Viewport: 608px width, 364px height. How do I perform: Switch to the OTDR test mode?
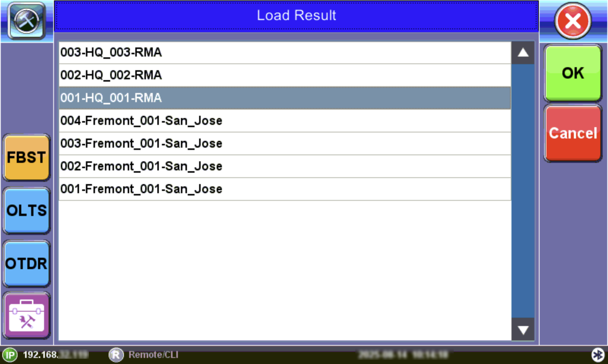(27, 264)
